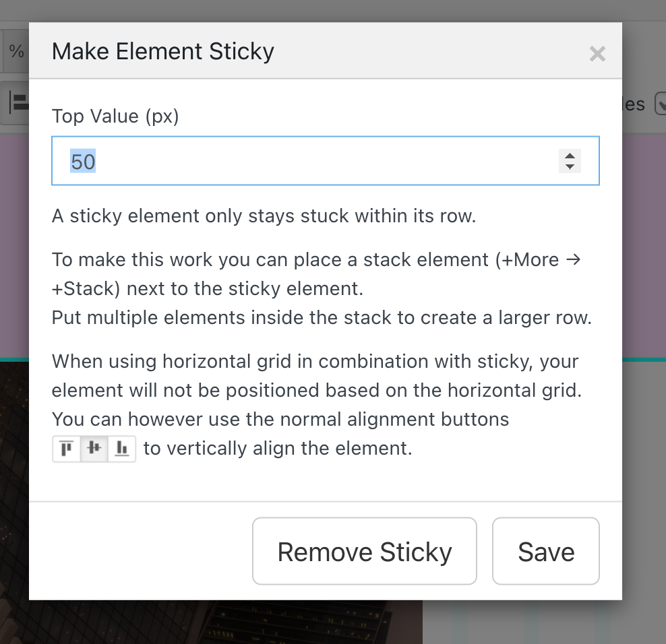Close the Make Element Sticky dialog
This screenshot has width=666, height=644.
(x=597, y=54)
